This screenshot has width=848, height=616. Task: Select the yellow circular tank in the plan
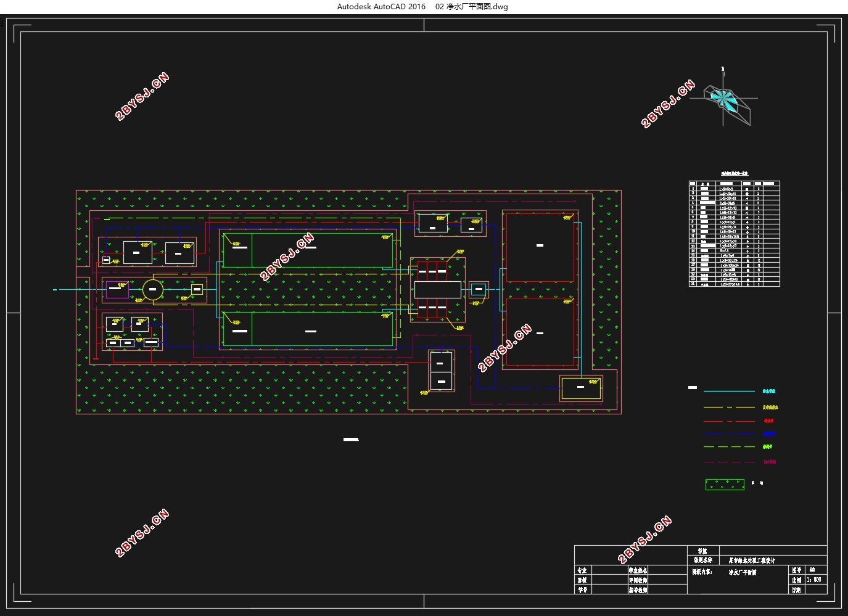pyautogui.click(x=153, y=289)
